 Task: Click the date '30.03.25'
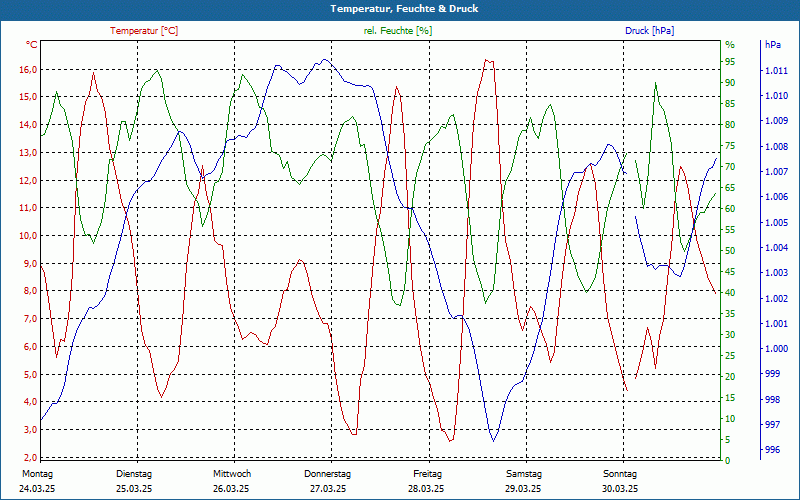[x=620, y=489]
